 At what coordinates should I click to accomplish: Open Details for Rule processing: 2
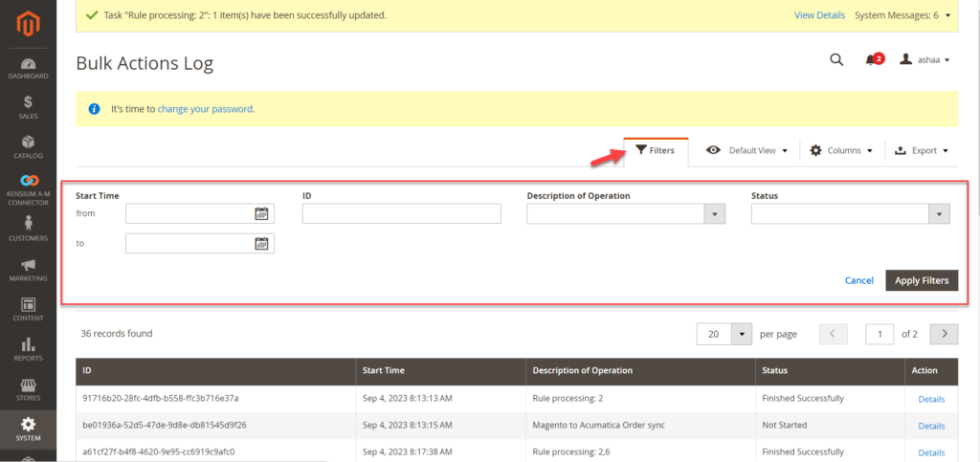coord(931,400)
